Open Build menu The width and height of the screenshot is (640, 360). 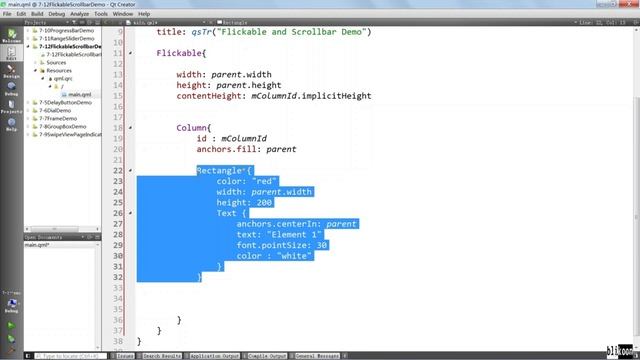(x=37, y=14)
